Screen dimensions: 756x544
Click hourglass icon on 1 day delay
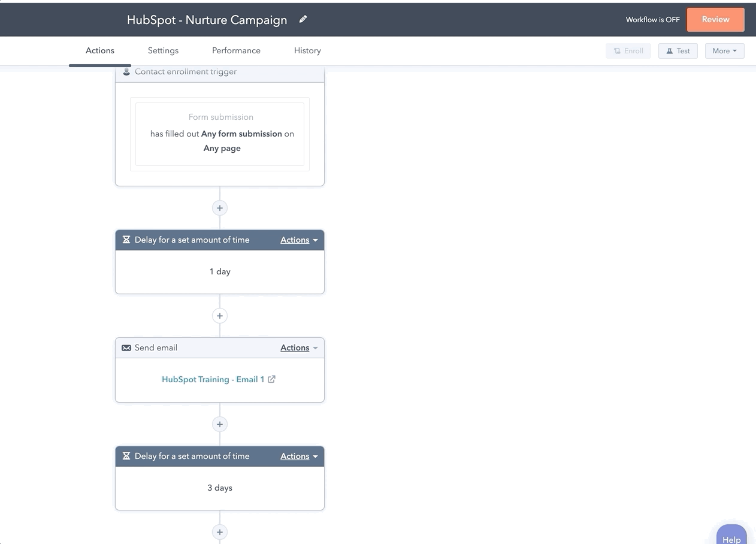[126, 240]
